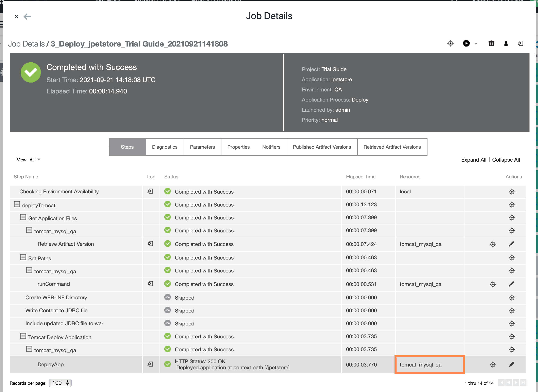Click target action icon for Tomcat Deploy Application
This screenshot has width=538, height=392.
click(x=512, y=337)
